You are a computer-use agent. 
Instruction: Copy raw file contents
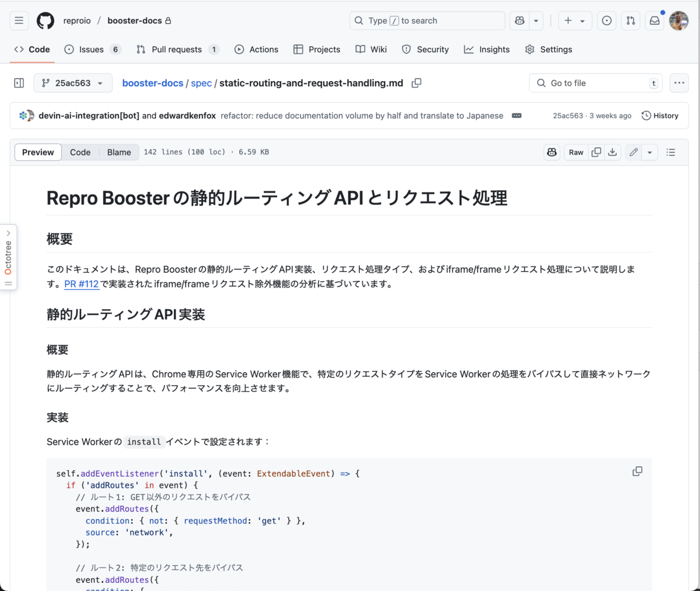coord(596,152)
